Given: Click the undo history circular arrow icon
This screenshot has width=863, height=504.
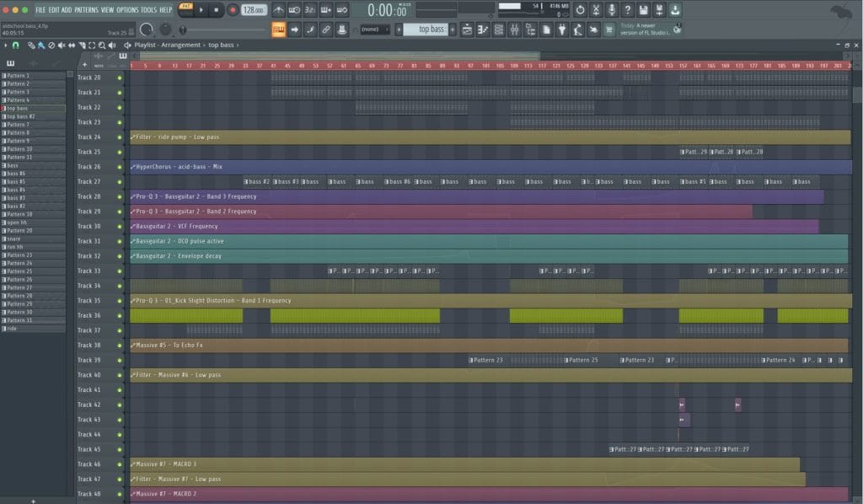Looking at the screenshot, I should pos(580,10).
